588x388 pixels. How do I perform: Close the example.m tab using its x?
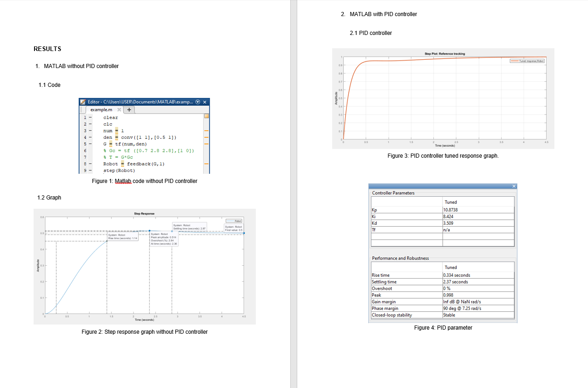[x=119, y=110]
